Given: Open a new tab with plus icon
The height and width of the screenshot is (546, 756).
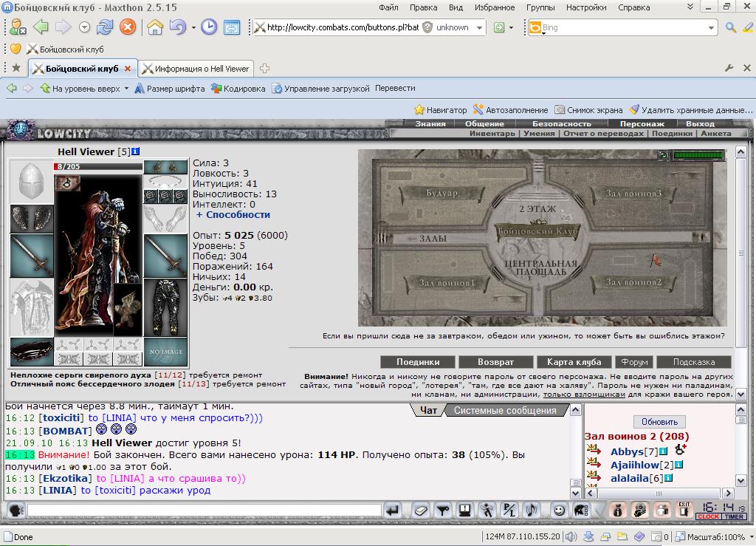Looking at the screenshot, I should click(264, 69).
